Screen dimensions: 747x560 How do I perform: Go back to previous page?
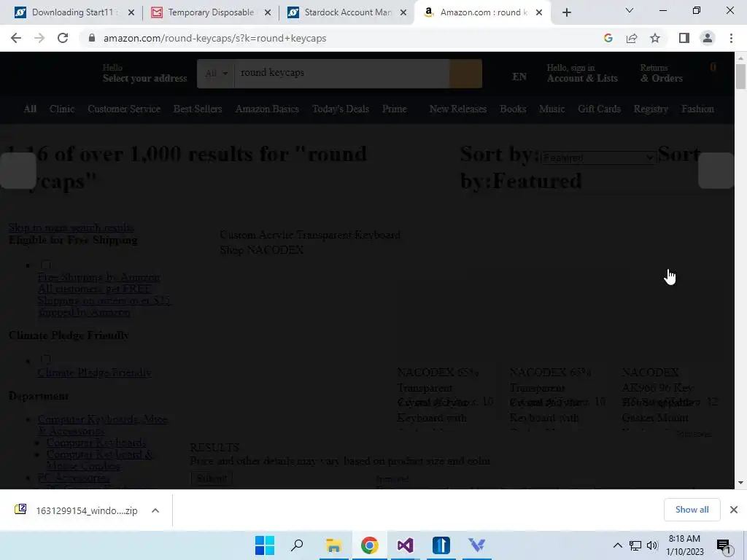[16, 38]
